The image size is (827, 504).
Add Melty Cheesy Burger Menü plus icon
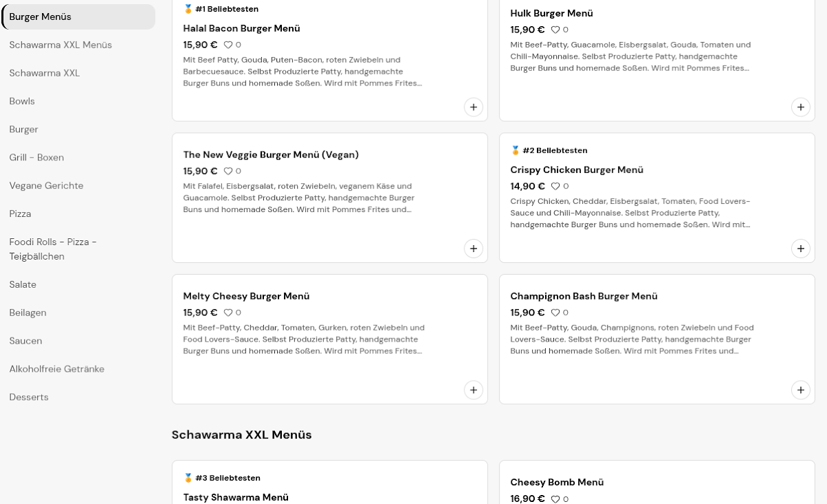(x=473, y=390)
